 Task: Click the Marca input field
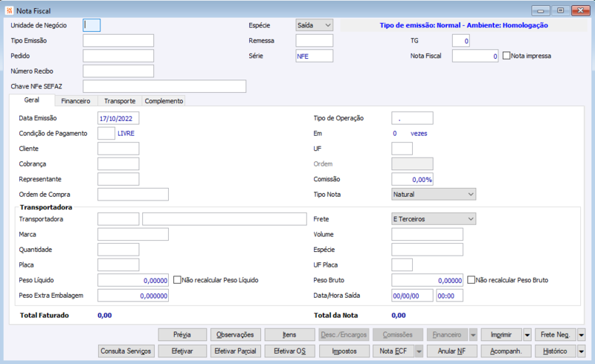pyautogui.click(x=133, y=234)
